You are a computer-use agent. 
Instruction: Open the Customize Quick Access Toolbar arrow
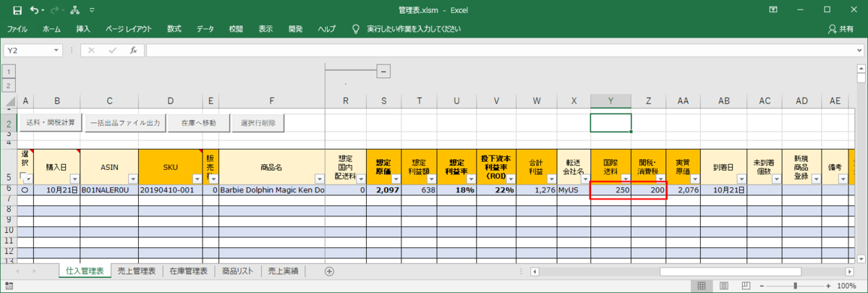[x=92, y=11]
